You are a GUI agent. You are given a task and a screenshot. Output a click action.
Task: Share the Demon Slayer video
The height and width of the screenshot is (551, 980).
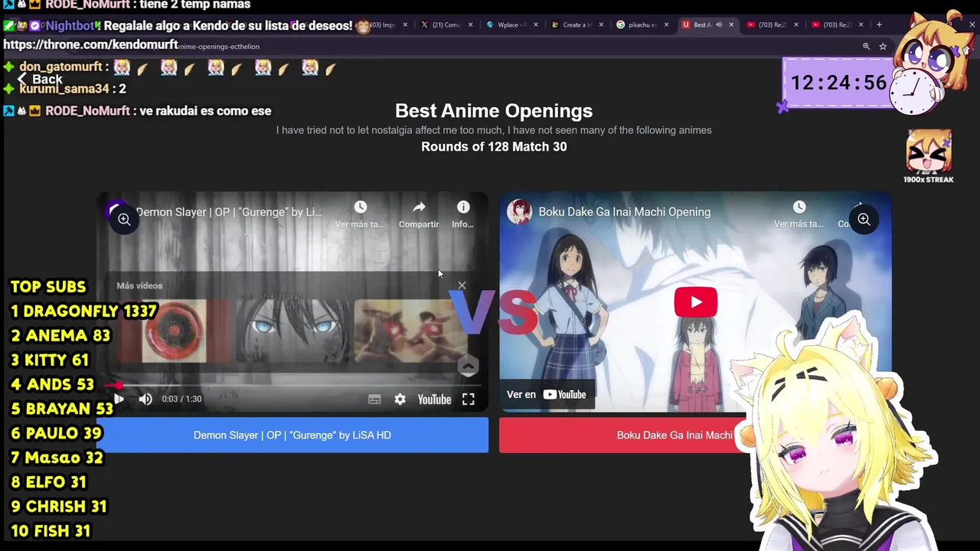[x=419, y=214]
